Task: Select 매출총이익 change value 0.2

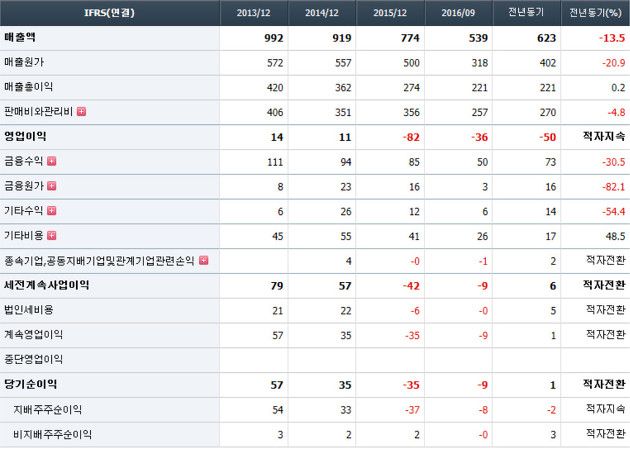Action: pos(618,88)
